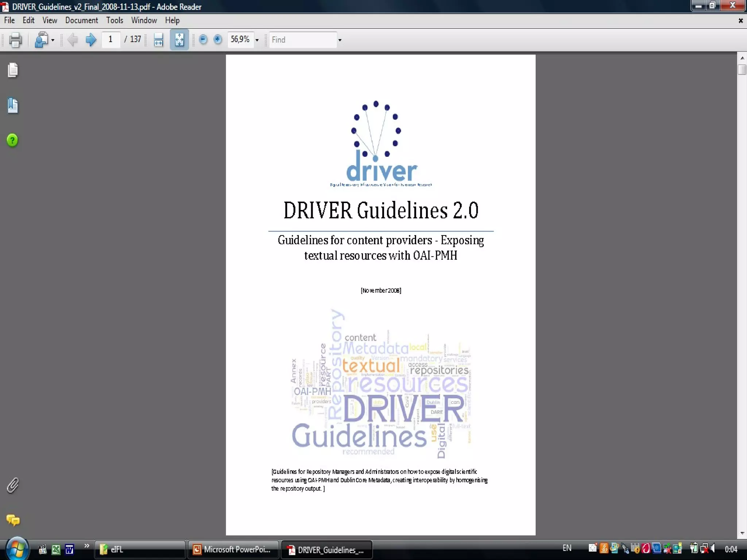Click the zoom in plus button
This screenshot has height=560, width=747.
point(218,39)
